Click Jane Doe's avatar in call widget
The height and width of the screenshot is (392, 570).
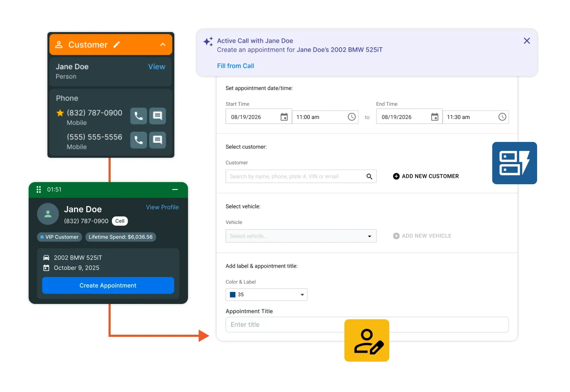tap(48, 214)
